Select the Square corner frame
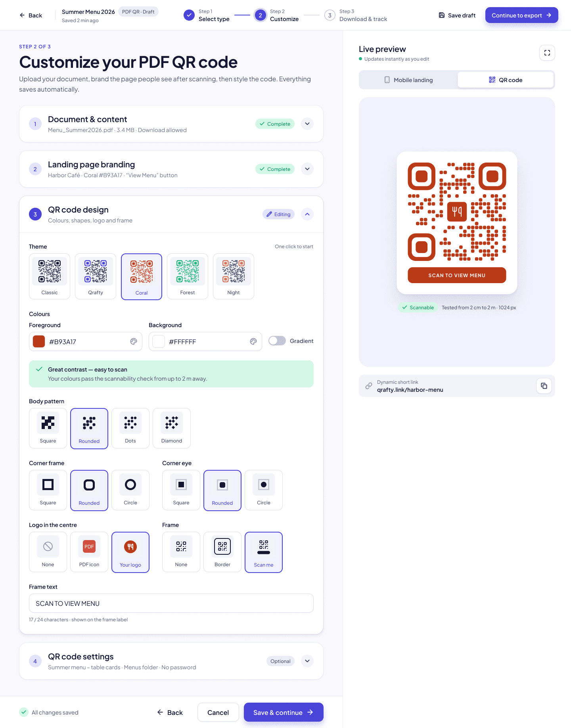 coord(48,490)
